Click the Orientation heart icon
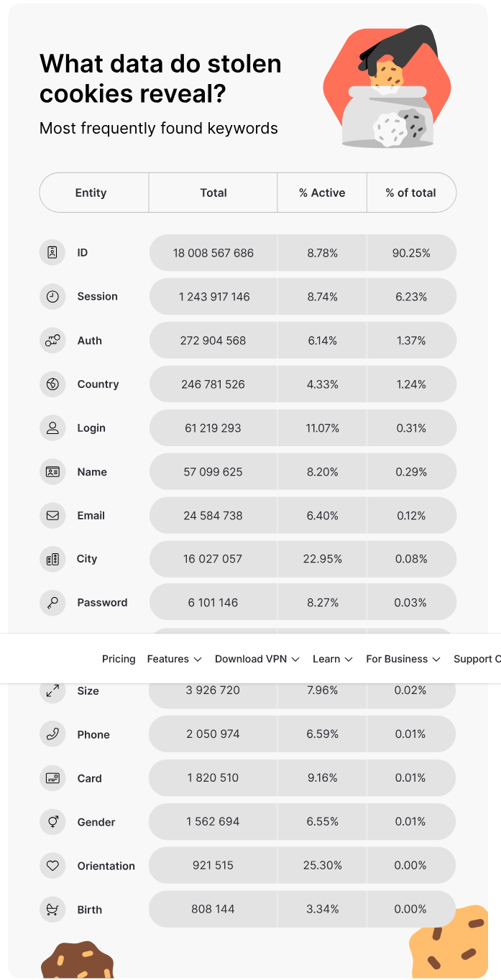 [x=52, y=866]
